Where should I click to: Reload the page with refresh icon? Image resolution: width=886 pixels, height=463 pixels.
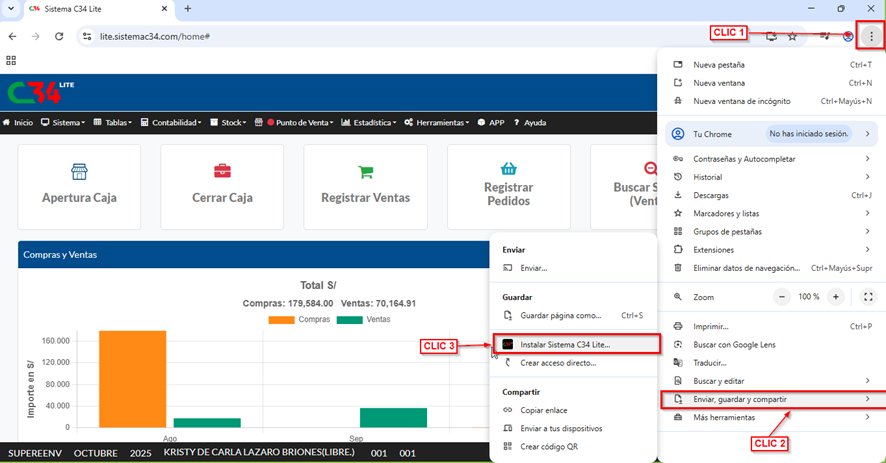59,36
